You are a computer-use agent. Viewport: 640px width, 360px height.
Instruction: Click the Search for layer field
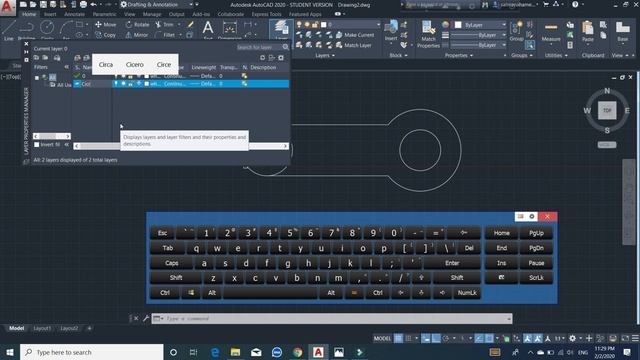(259, 47)
